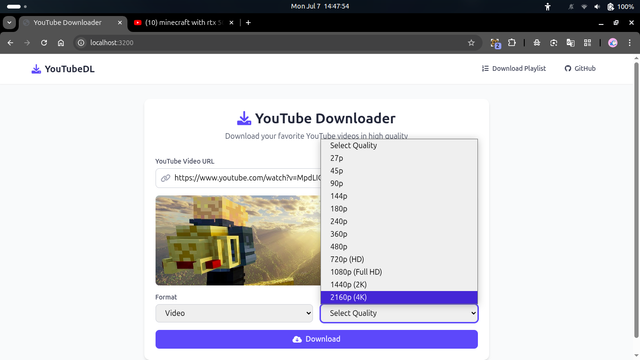
Task: Select 180p quality option
Action: pos(399,209)
